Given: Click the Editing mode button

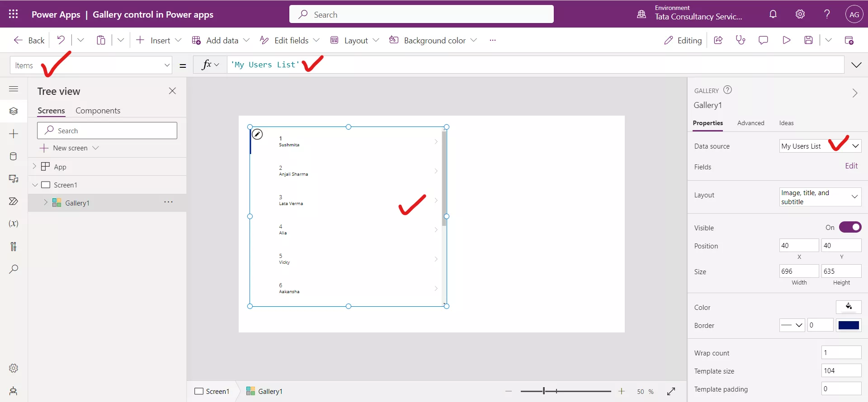Looking at the screenshot, I should (683, 40).
